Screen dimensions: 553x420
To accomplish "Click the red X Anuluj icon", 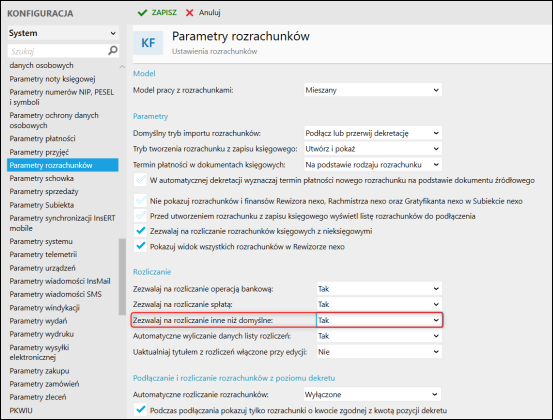I will pos(189,13).
